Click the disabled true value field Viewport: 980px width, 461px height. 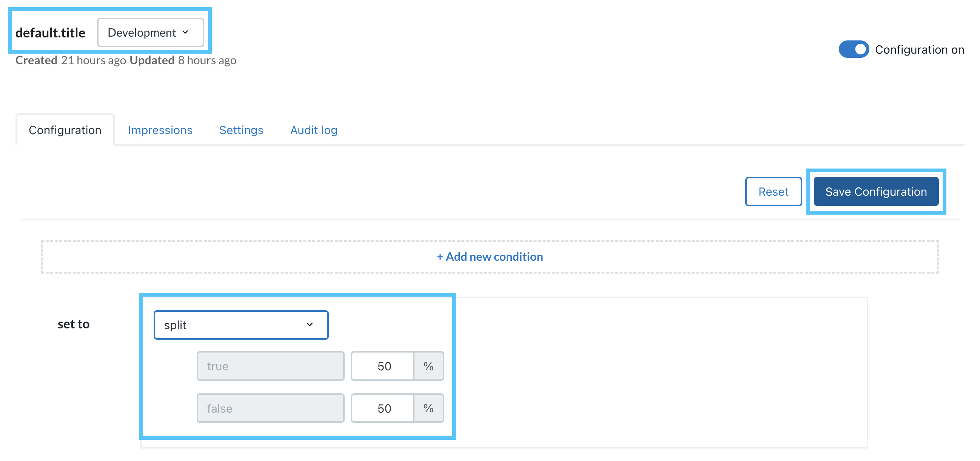click(x=270, y=366)
